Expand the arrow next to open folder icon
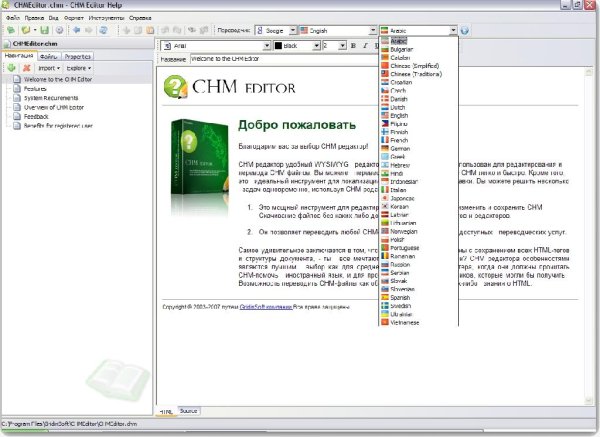 [x=35, y=30]
